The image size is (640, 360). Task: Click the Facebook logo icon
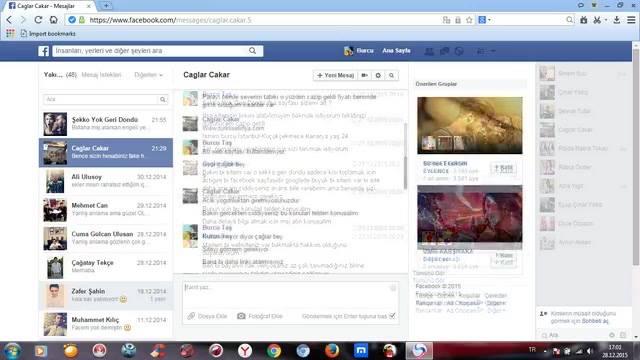[x=44, y=51]
